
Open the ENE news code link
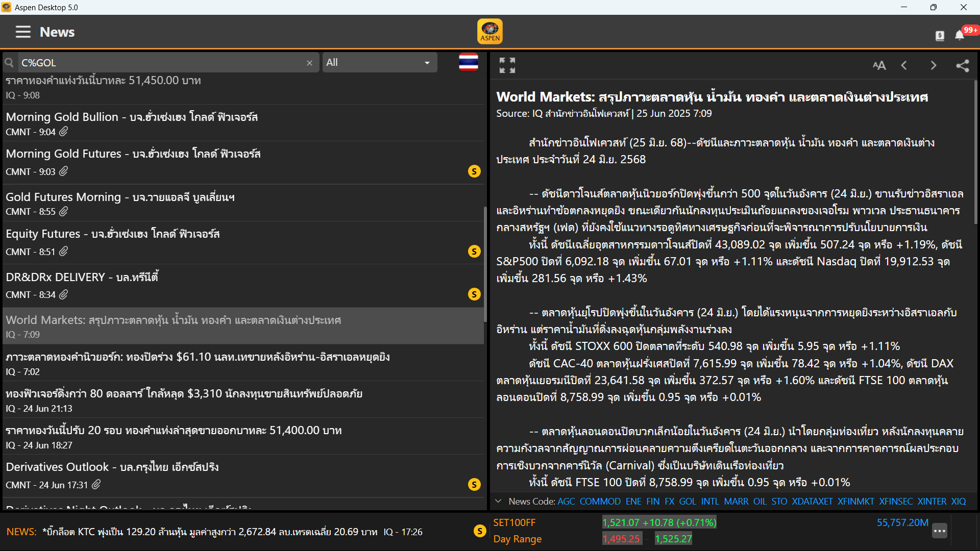point(633,502)
